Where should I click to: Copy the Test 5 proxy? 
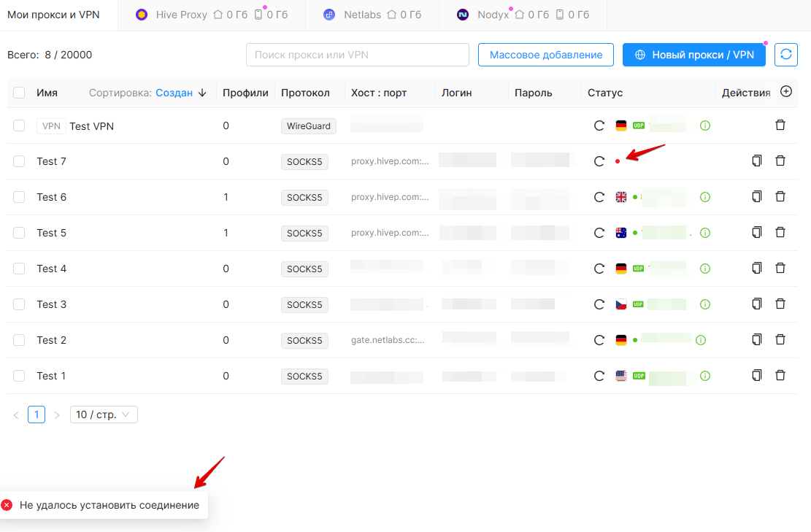757,231
